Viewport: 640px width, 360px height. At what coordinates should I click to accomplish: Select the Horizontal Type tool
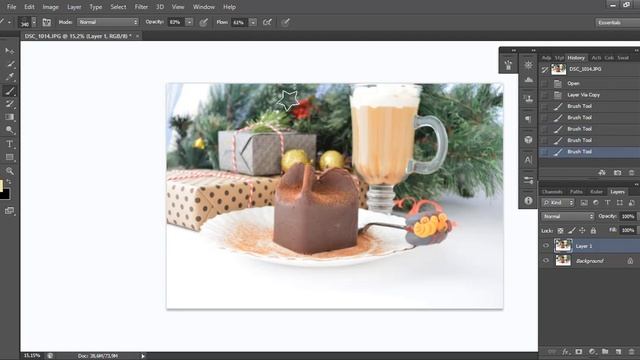click(9, 144)
